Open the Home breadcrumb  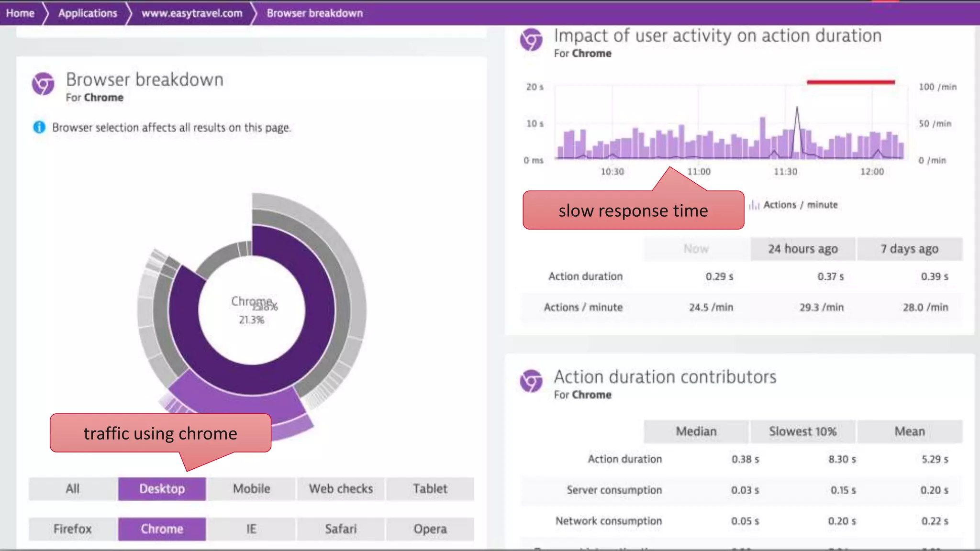(x=20, y=13)
